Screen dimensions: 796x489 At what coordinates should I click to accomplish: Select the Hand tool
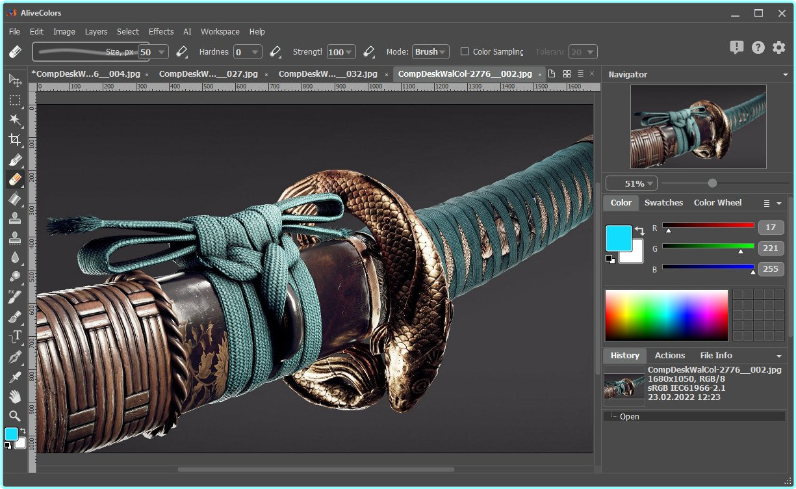(15, 396)
